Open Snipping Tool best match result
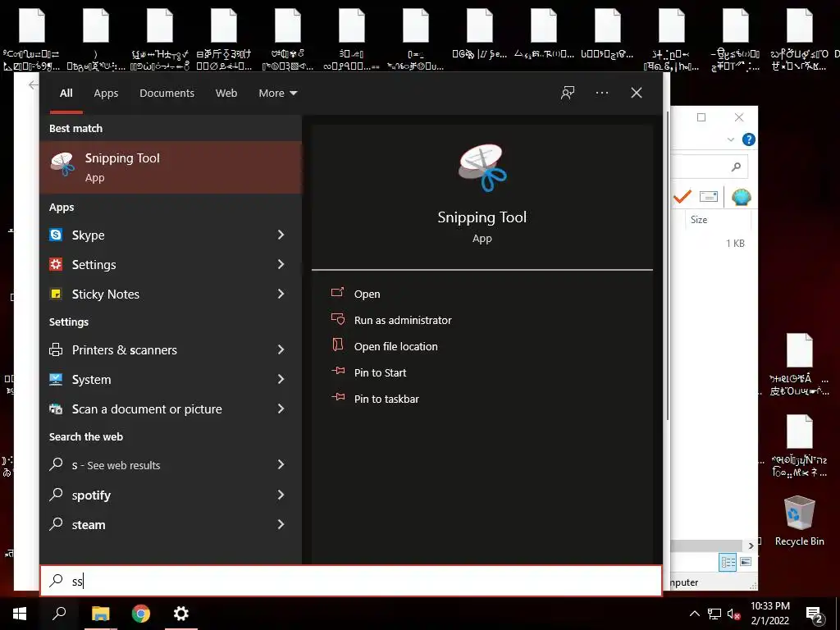 coord(171,167)
